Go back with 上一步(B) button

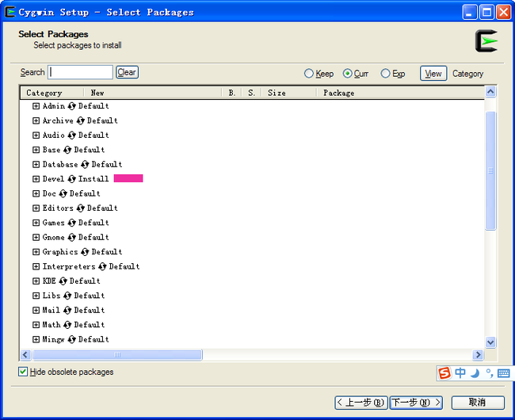tap(361, 403)
